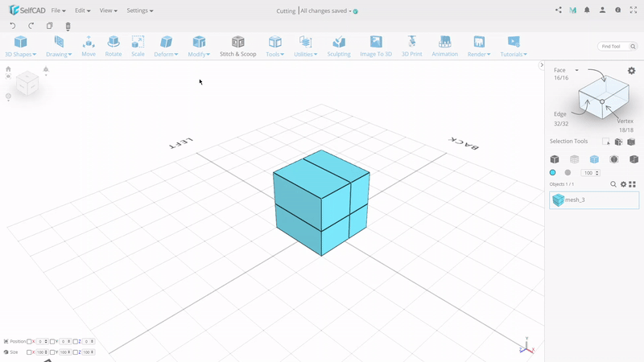Viewport: 644px width, 362px height.
Task: Select the Scale tool
Action: point(138,46)
